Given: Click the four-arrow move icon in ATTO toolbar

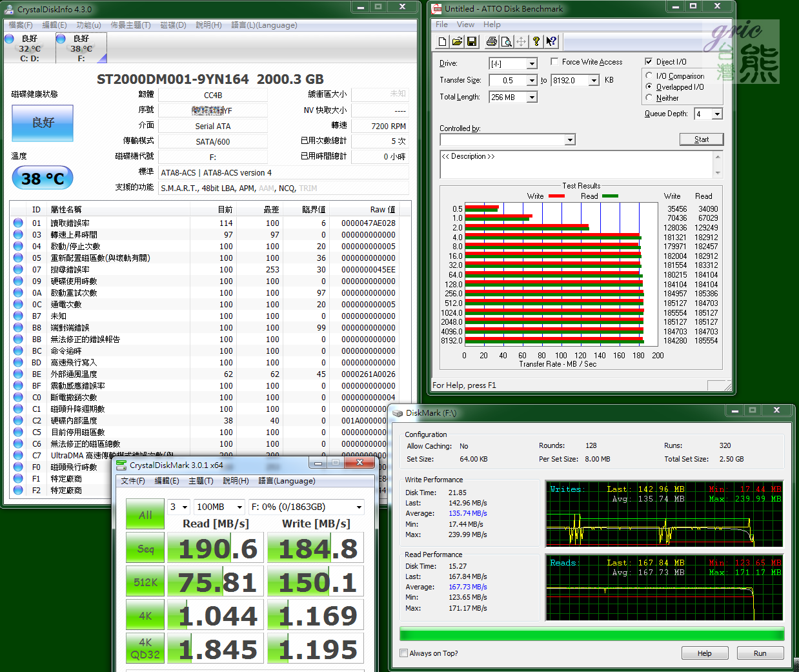Looking at the screenshot, I should 521,42.
